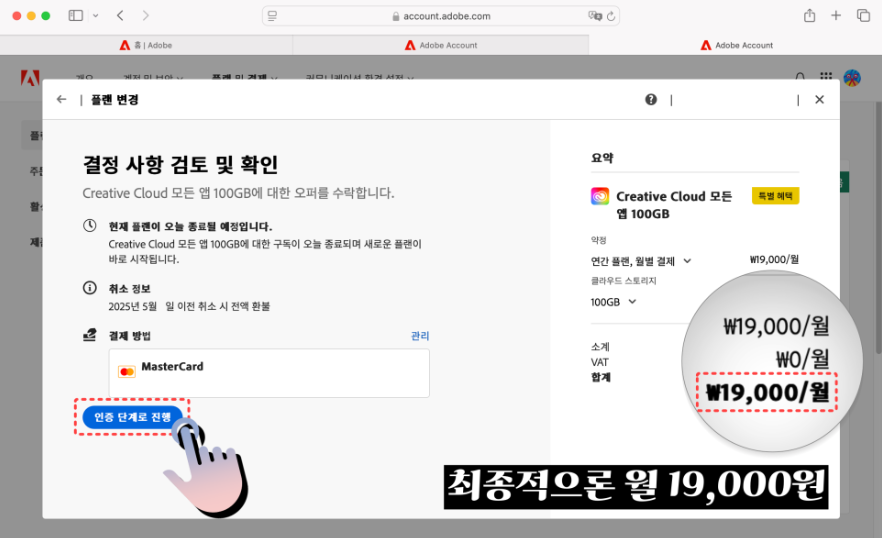882x538 pixels.
Task: Click the payment icon beside 결제 방법
Action: (89, 335)
